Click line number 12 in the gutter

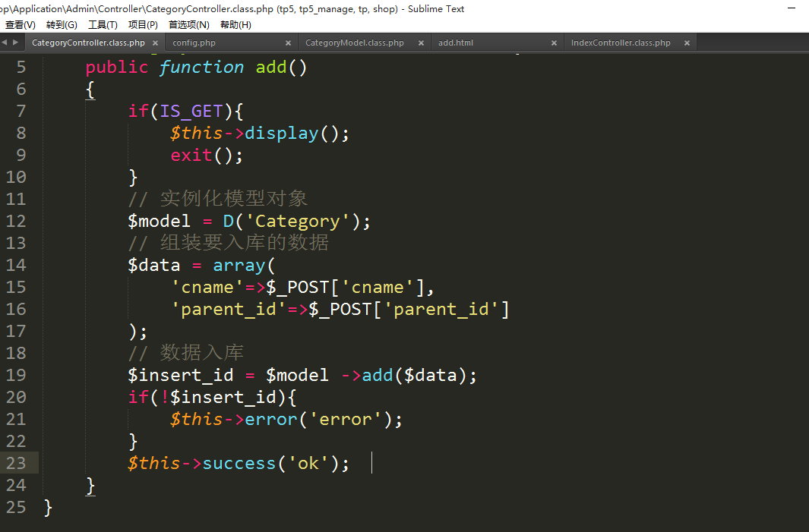point(16,222)
